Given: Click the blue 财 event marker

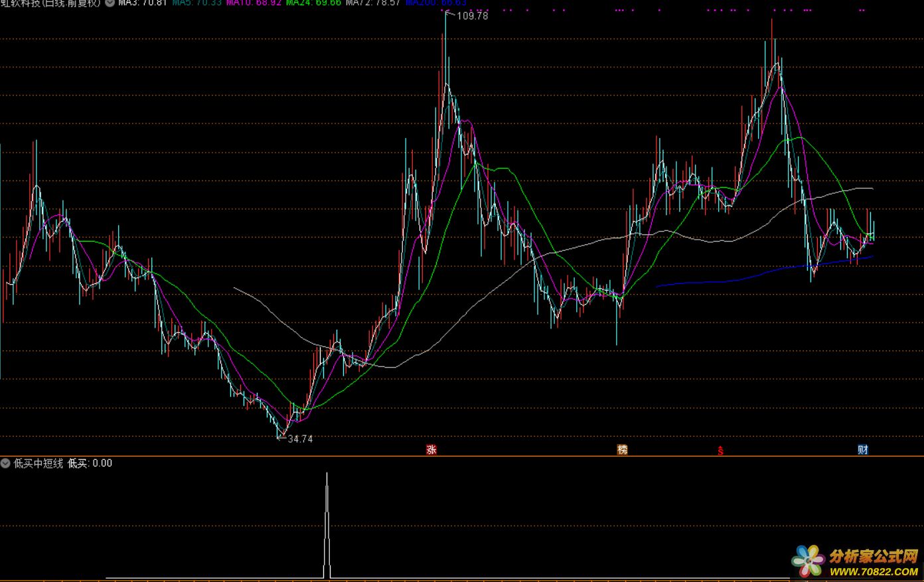Looking at the screenshot, I should [x=862, y=449].
